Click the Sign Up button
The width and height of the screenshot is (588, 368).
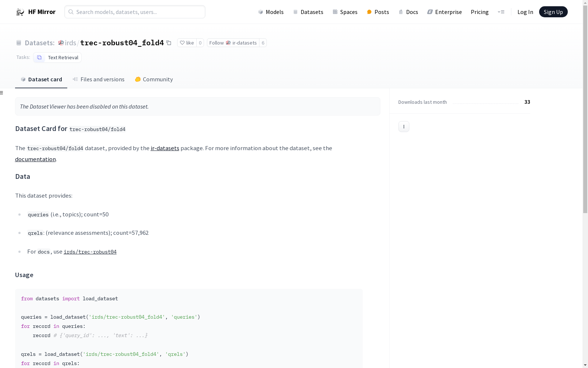click(553, 12)
